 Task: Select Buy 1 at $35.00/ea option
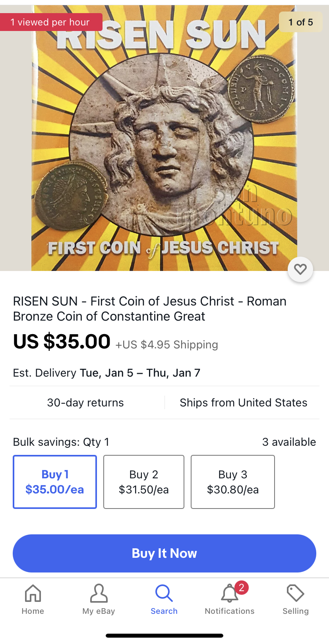coord(55,482)
